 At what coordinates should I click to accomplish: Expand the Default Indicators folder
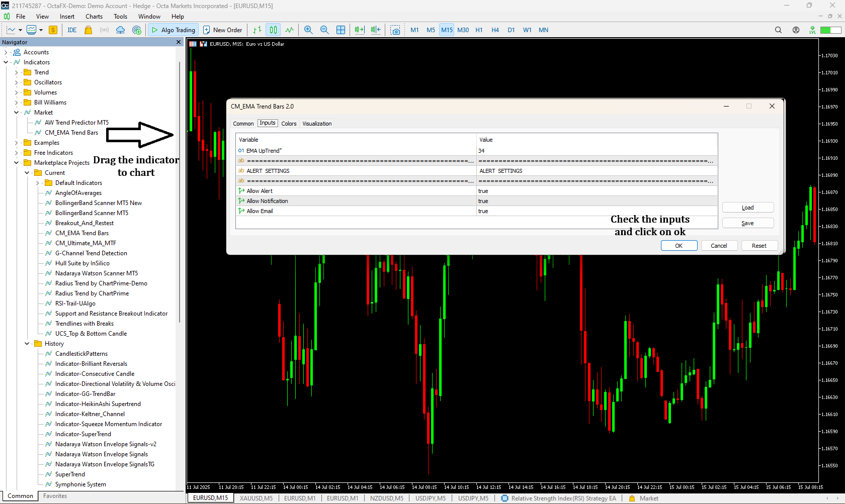point(38,183)
